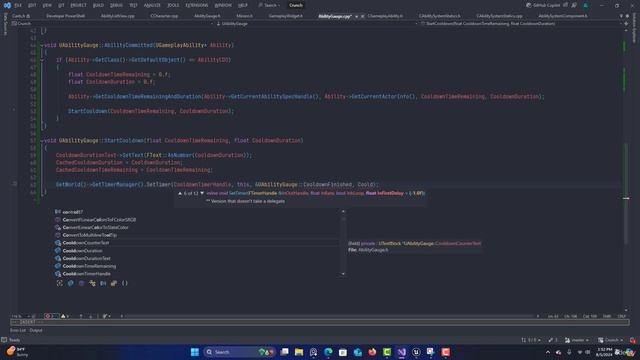Switch to the CAbilitySystemStatics.cpp tab
The image size is (640, 360).
coord(499,16)
